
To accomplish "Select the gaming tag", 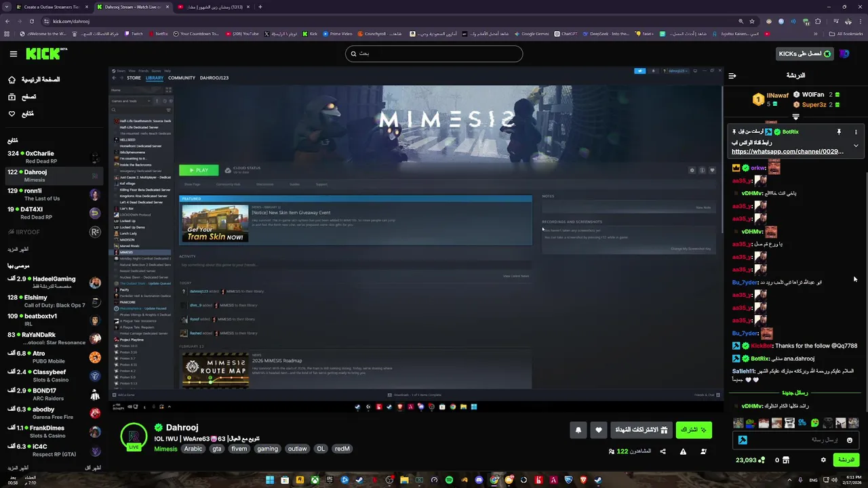I will [267, 449].
